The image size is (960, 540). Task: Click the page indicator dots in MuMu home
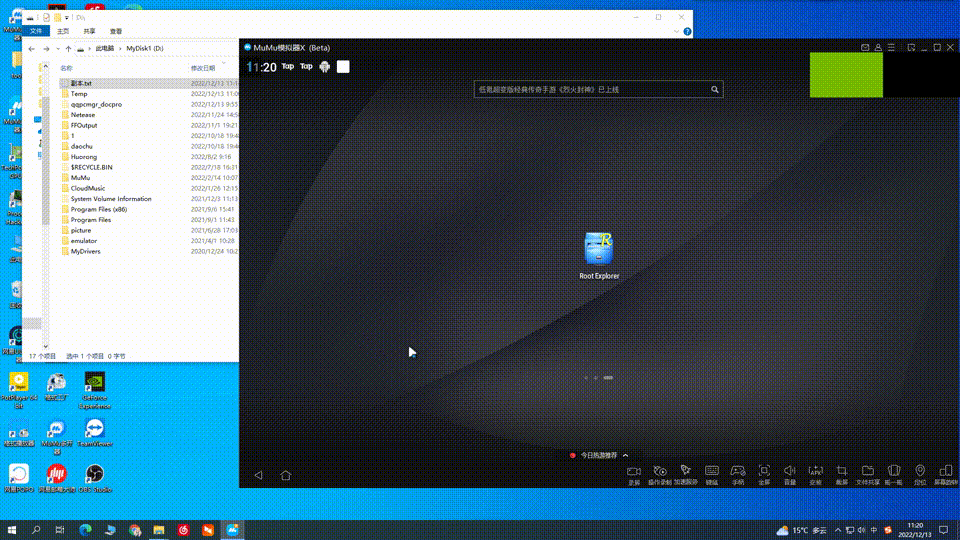[598, 378]
